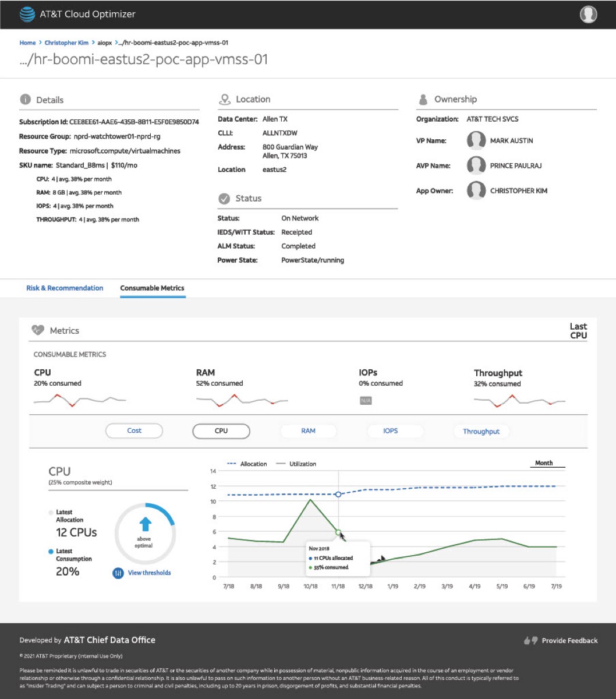Click the Metrics heartbeat icon
Viewport: 616px width, 699px height.
coord(38,330)
